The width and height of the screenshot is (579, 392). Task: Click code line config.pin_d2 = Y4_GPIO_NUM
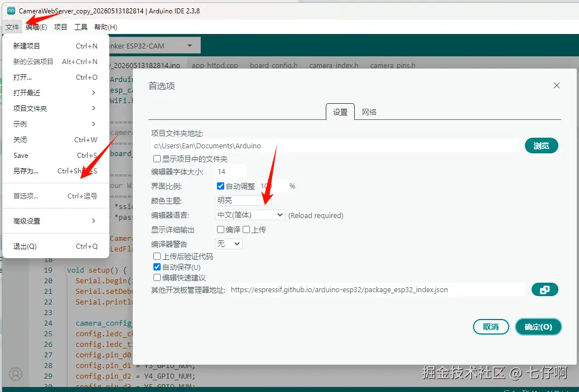coord(135,376)
